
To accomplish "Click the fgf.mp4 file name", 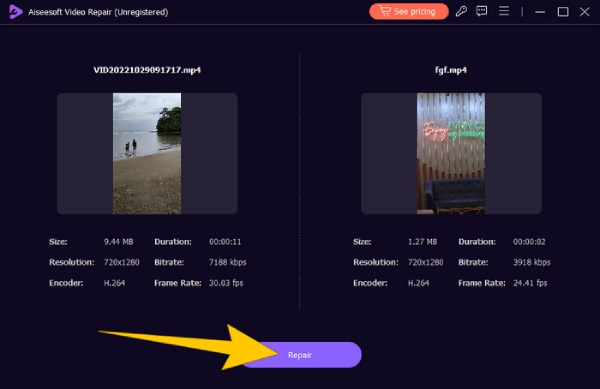I will point(451,70).
